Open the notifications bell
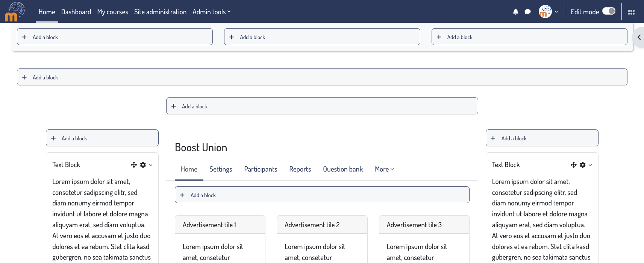The width and height of the screenshot is (644, 263). [515, 12]
